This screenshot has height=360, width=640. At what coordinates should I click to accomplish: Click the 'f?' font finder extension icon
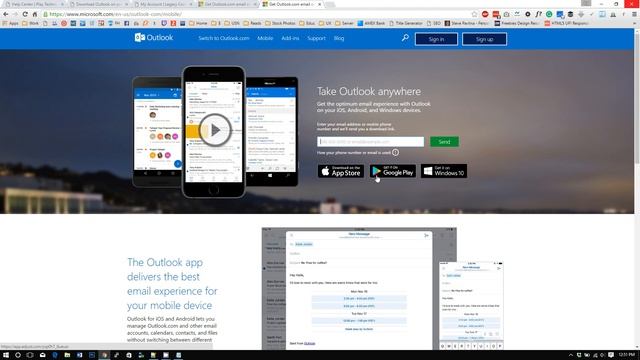coord(538,14)
